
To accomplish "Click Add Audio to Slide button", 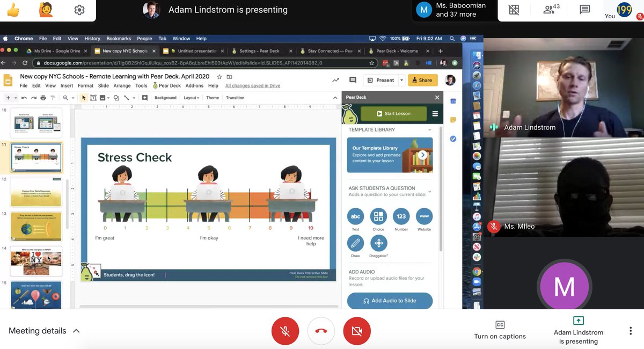I will (x=390, y=301).
